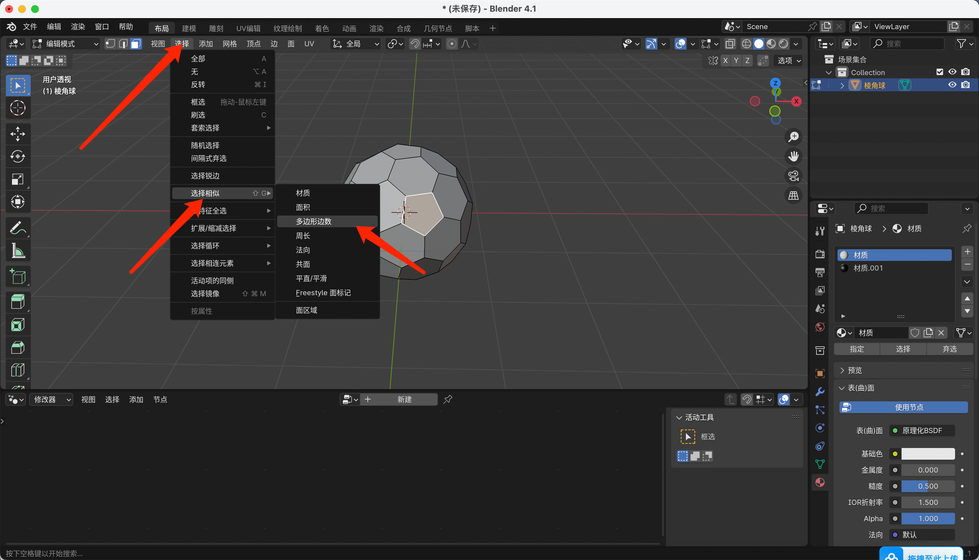This screenshot has height=560, width=979.
Task: Click the camera view icon
Action: pos(793,176)
